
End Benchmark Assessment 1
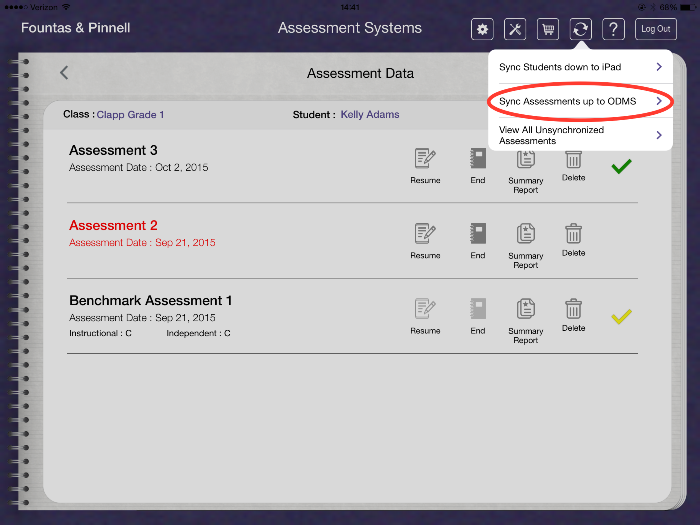478,316
